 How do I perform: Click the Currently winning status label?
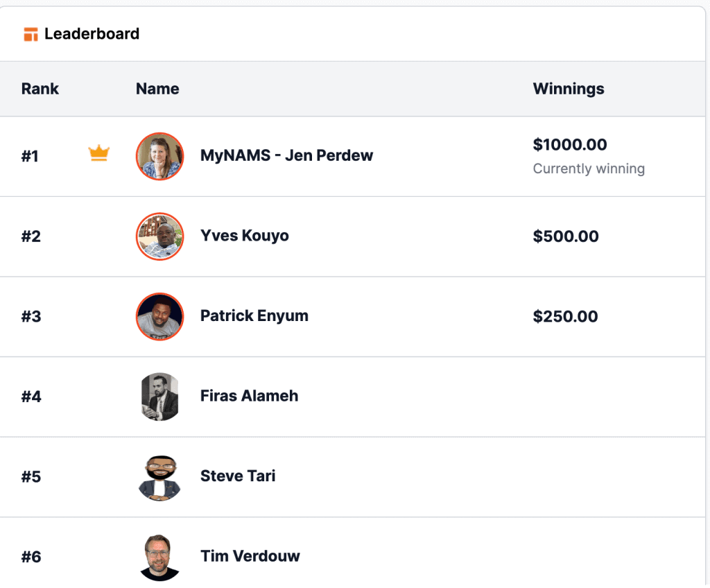pos(589,168)
